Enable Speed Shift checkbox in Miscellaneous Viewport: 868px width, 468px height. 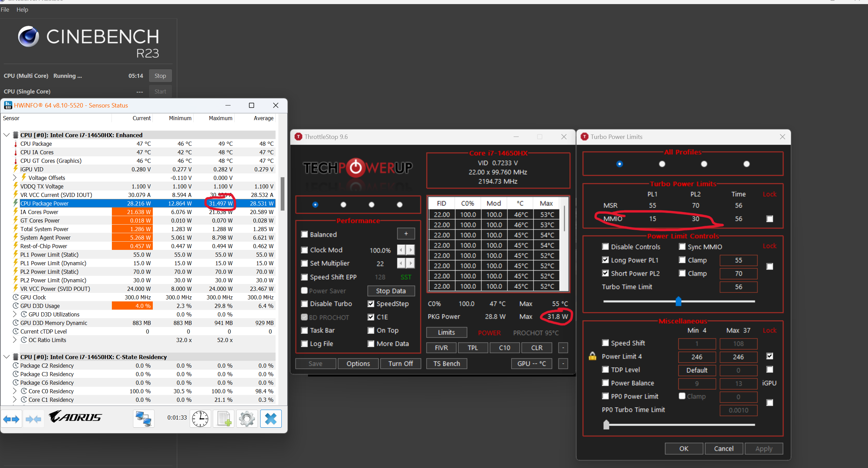[605, 343]
